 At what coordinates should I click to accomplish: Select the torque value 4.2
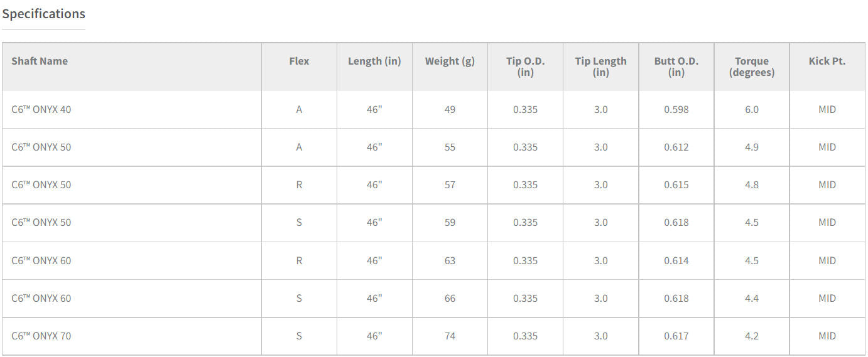tap(751, 336)
